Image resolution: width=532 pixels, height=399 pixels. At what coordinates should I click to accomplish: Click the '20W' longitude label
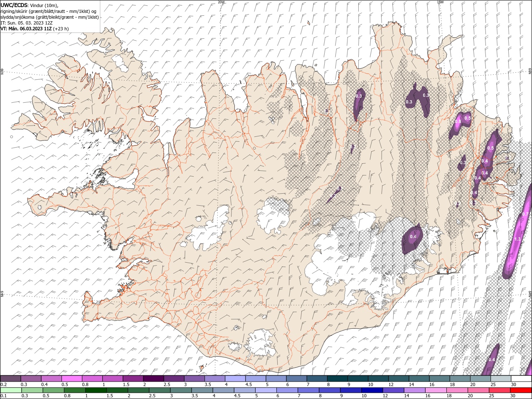click(x=222, y=2)
